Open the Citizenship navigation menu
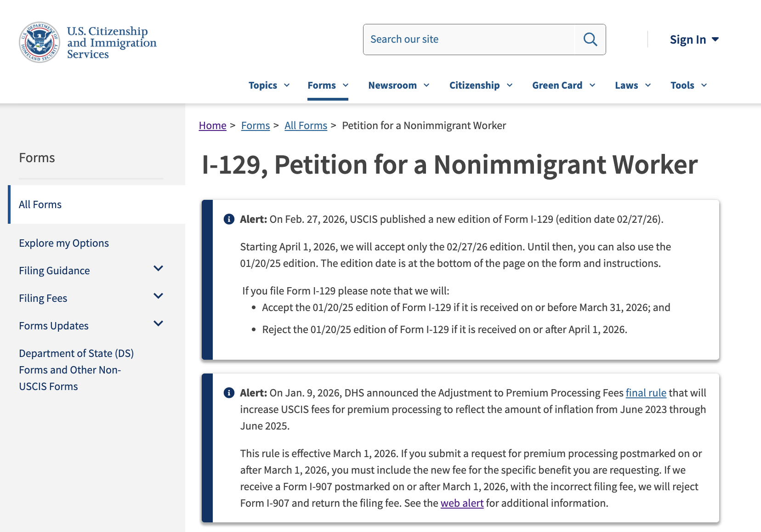The height and width of the screenshot is (532, 761). [x=481, y=85]
